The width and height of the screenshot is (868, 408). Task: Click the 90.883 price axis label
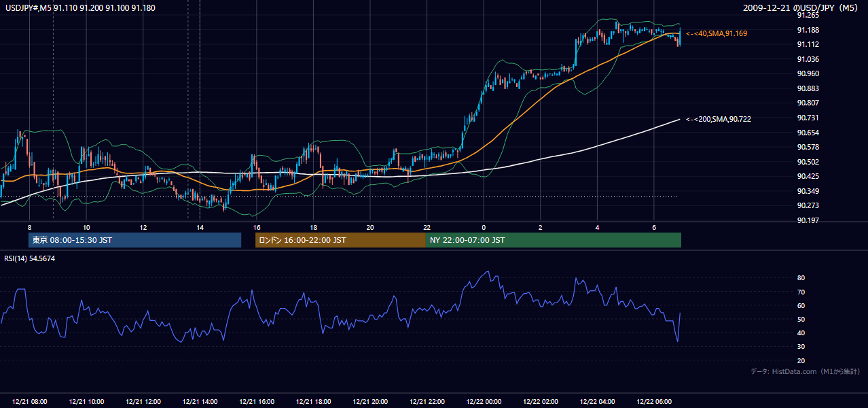click(808, 88)
